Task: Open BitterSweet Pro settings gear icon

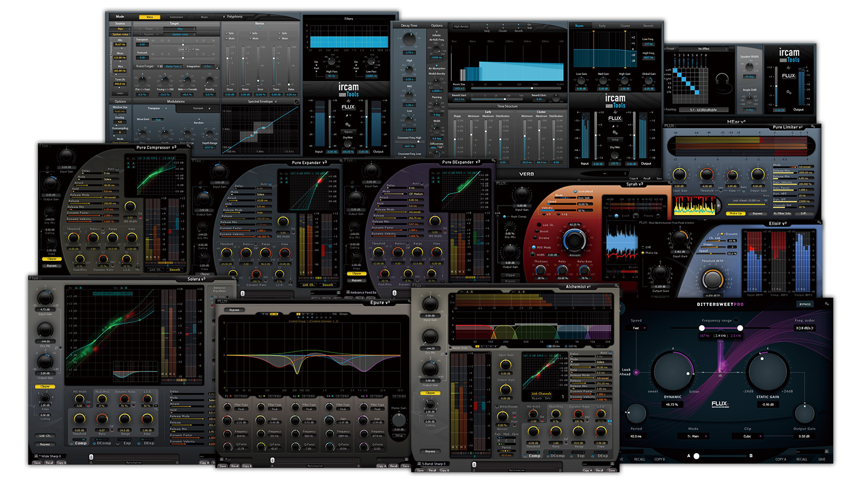Action: (x=827, y=304)
